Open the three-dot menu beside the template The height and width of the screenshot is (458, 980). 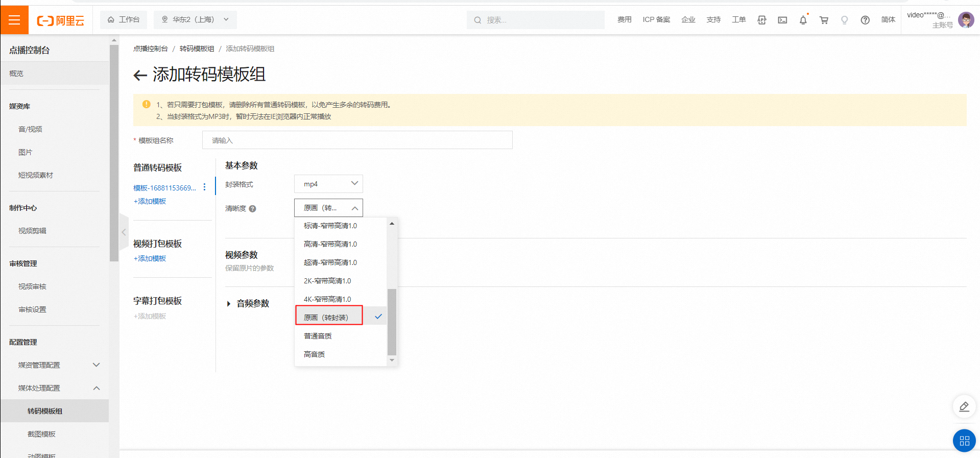[x=204, y=187]
